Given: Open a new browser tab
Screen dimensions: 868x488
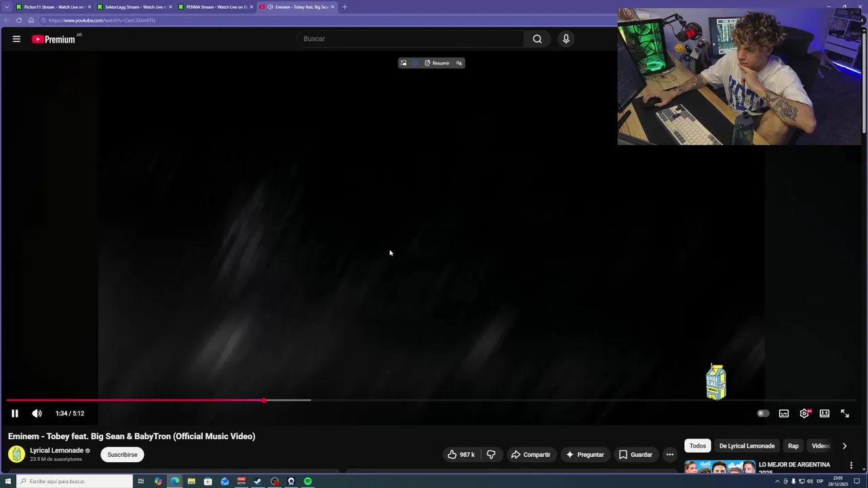Looking at the screenshot, I should tap(344, 7).
